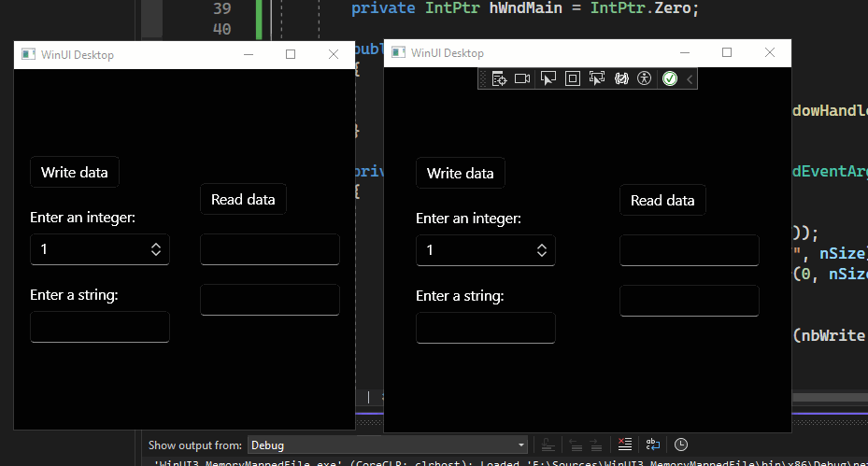Open the accessibility checker person icon
Image resolution: width=868 pixels, height=466 pixels.
tap(644, 78)
